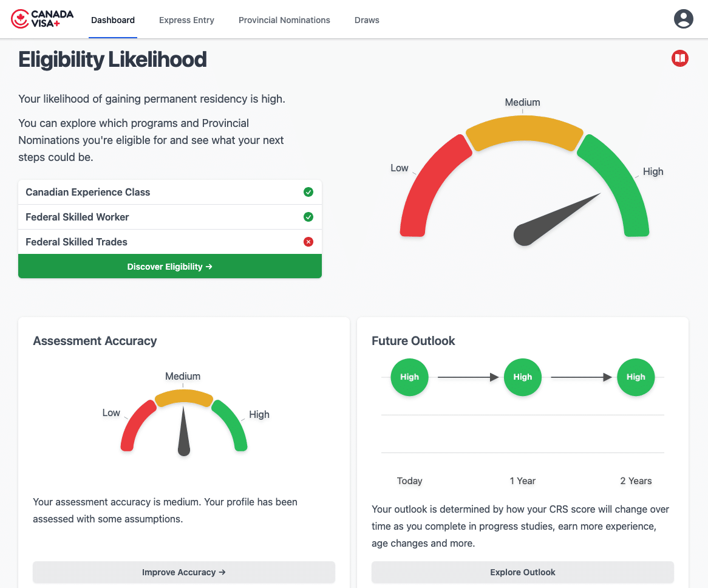This screenshot has height=588, width=708.
Task: Click red X beside Federal Skilled Trades
Action: pos(308,242)
